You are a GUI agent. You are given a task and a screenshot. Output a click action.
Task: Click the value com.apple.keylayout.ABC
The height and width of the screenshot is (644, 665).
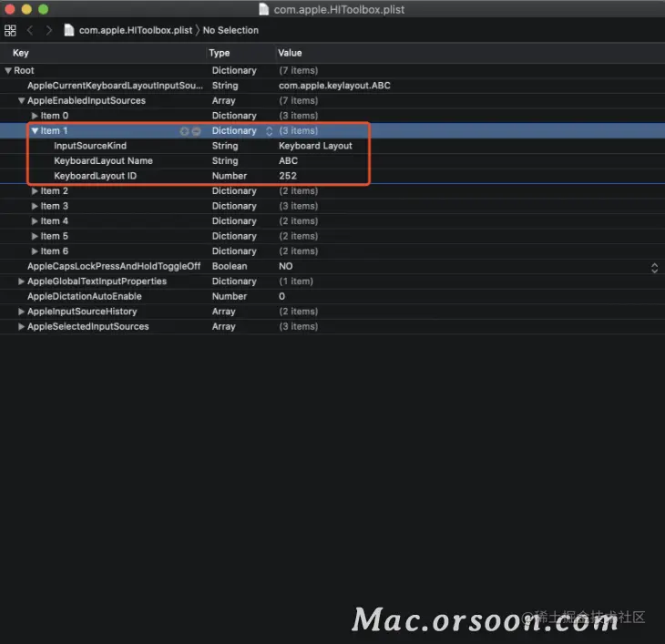click(x=334, y=86)
